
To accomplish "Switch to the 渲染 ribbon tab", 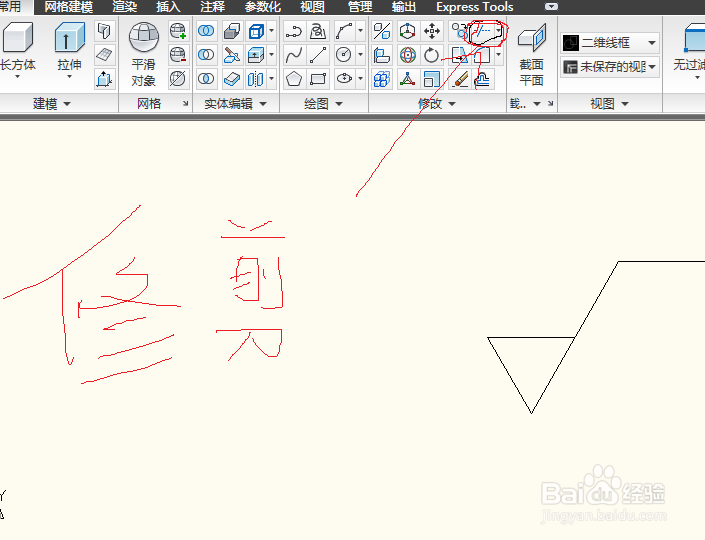I will pos(125,7).
